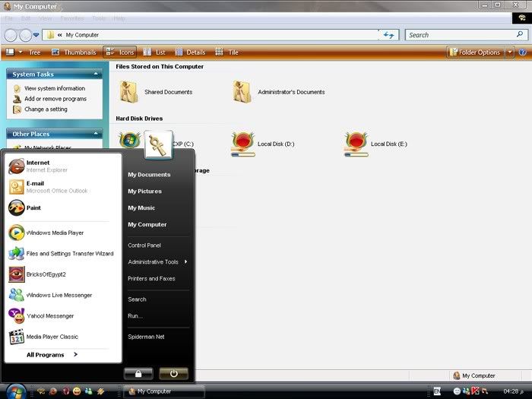Click the forward navigation button
The height and width of the screenshot is (399, 532).
pos(25,35)
